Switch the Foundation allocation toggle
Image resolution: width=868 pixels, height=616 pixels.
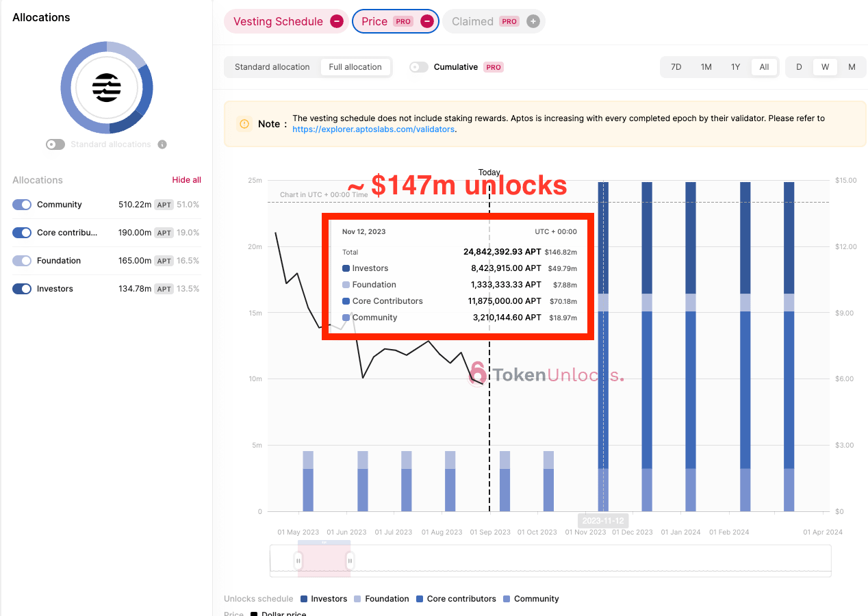[22, 261]
